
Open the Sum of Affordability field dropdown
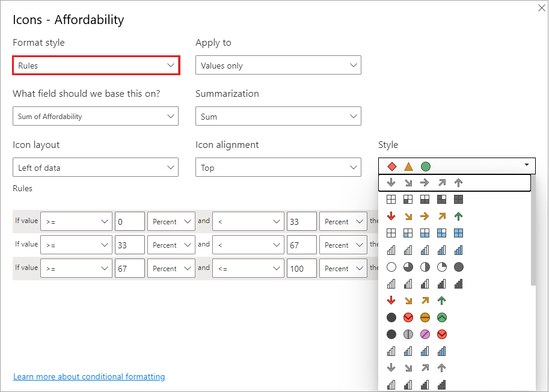(96, 116)
